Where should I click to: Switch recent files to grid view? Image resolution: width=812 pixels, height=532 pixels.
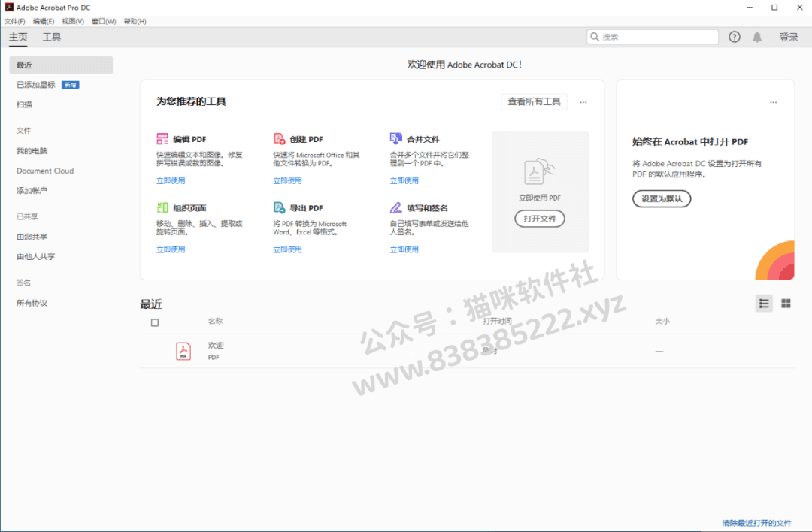786,304
